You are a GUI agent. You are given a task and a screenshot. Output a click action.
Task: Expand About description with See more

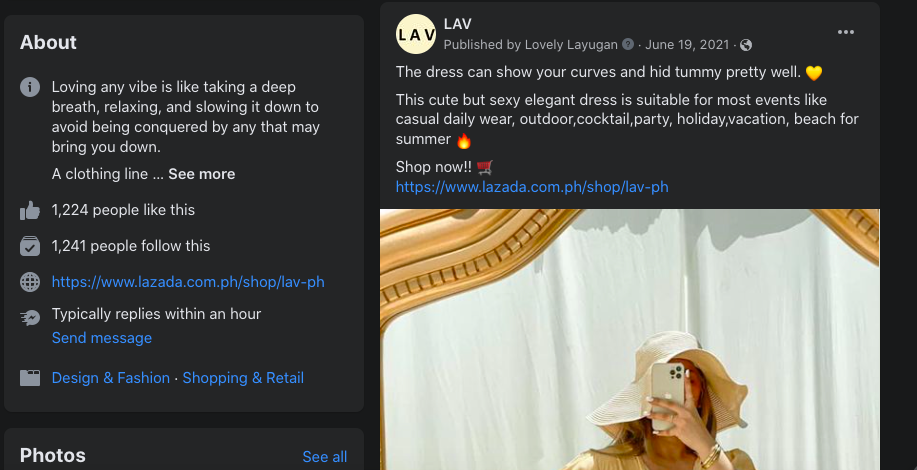pyautogui.click(x=202, y=174)
